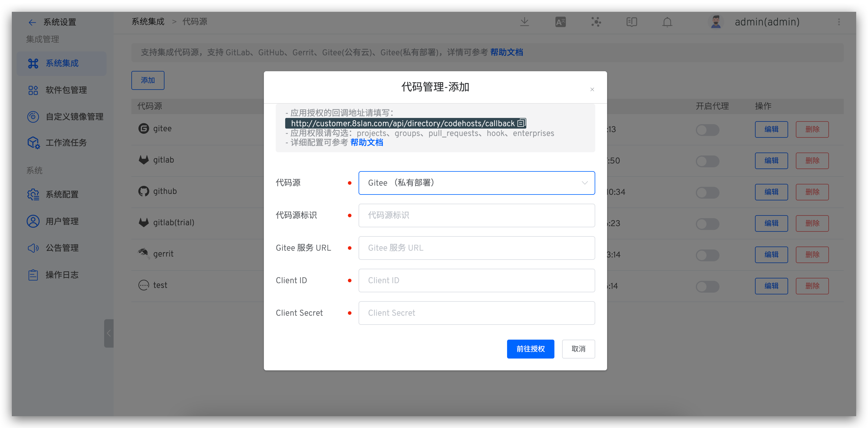The width and height of the screenshot is (868, 428).
Task: Toggle proxy switch for gitee row
Action: coord(707,130)
